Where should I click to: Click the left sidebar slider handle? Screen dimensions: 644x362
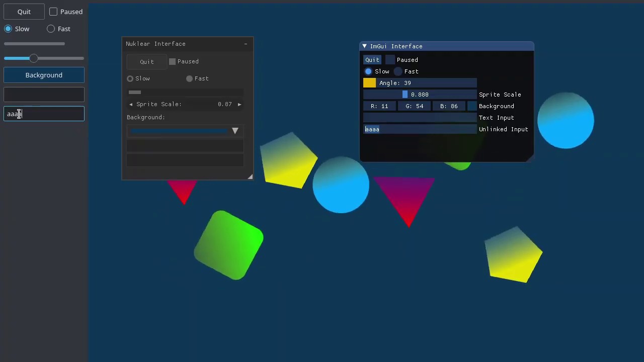pos(33,58)
